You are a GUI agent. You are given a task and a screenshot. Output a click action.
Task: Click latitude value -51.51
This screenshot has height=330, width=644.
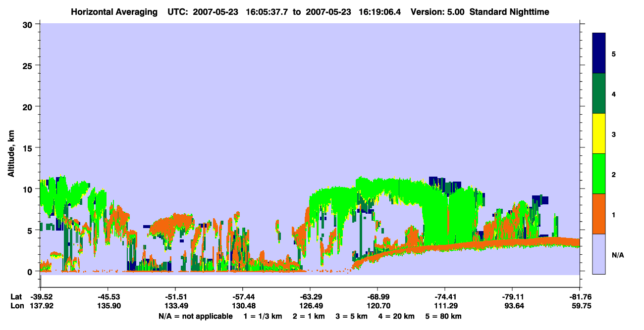[x=175, y=297]
